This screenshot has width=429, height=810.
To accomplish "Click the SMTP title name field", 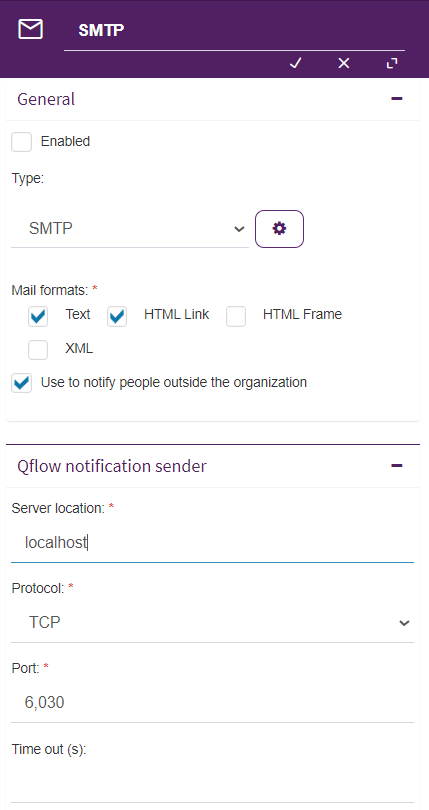I will pyautogui.click(x=234, y=30).
